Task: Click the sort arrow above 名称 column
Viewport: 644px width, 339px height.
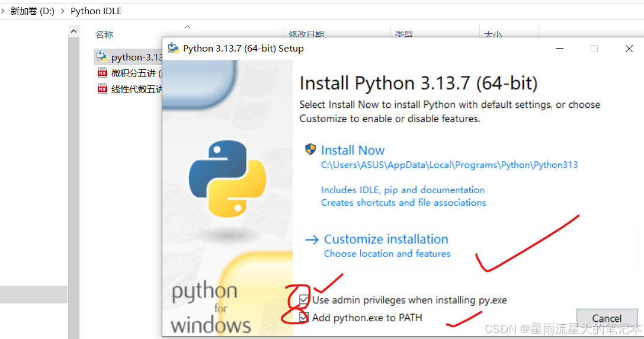Action: pyautogui.click(x=188, y=27)
